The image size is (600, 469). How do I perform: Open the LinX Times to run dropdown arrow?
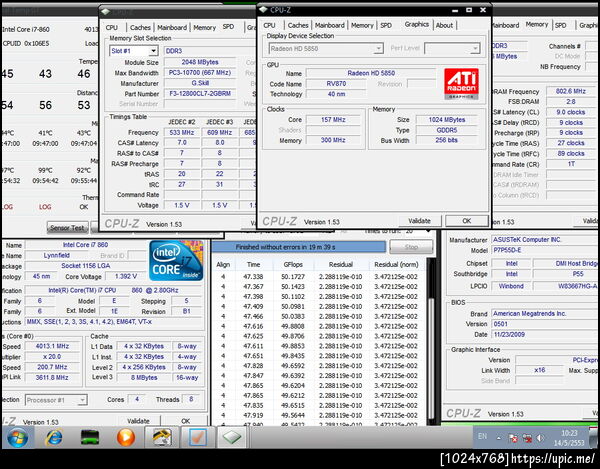coord(428,232)
